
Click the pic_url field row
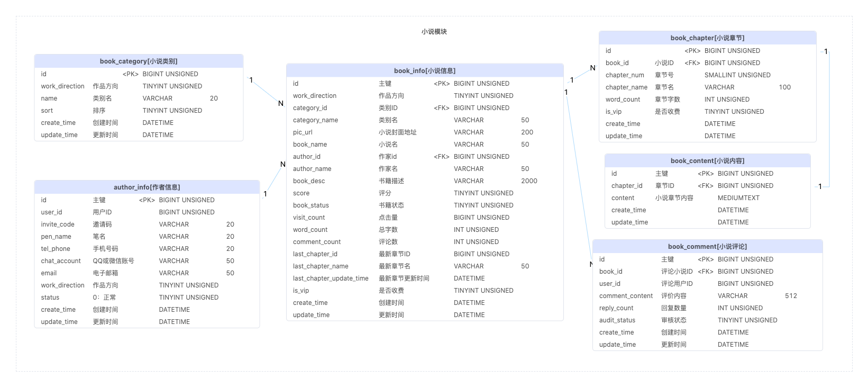(x=425, y=132)
